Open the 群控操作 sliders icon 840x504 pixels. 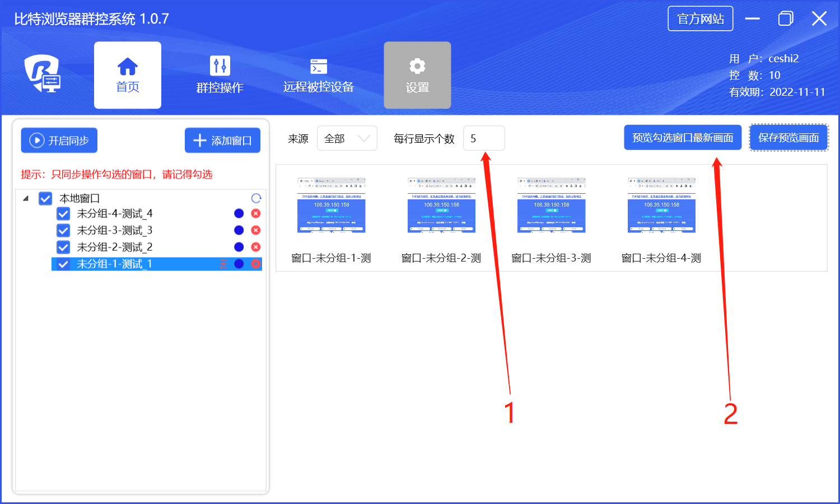(220, 66)
